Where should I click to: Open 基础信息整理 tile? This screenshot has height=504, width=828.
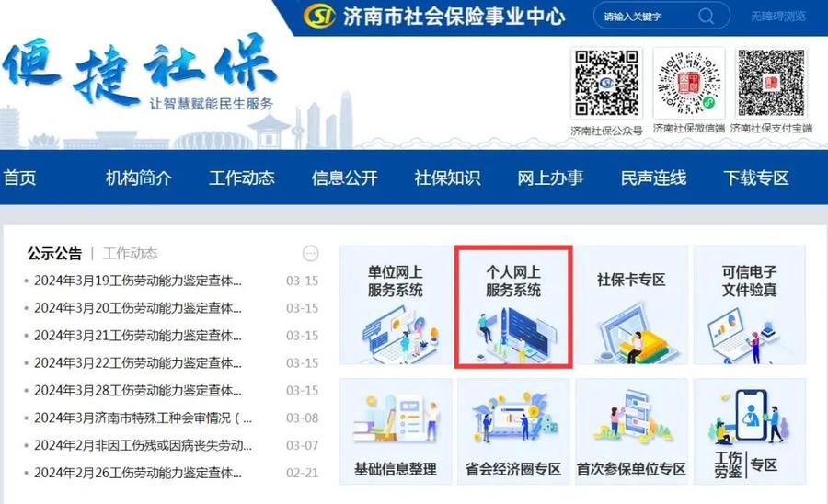pos(396,431)
